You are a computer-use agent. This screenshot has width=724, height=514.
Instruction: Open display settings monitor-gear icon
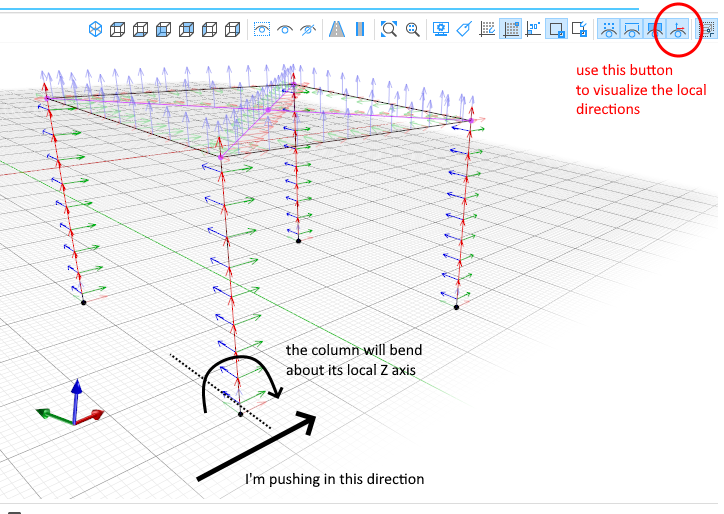(441, 30)
